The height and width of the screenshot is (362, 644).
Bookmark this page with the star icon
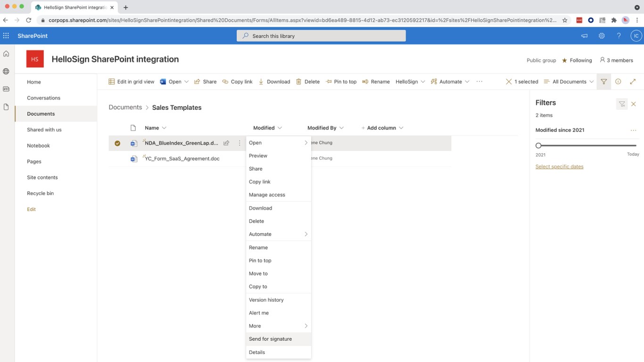pyautogui.click(x=565, y=20)
